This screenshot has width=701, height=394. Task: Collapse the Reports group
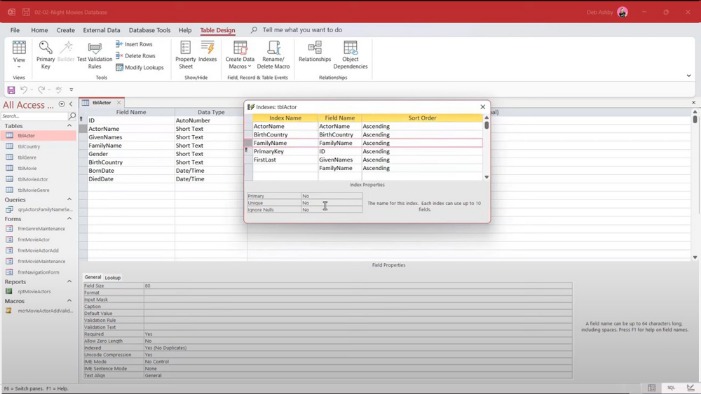(69, 282)
